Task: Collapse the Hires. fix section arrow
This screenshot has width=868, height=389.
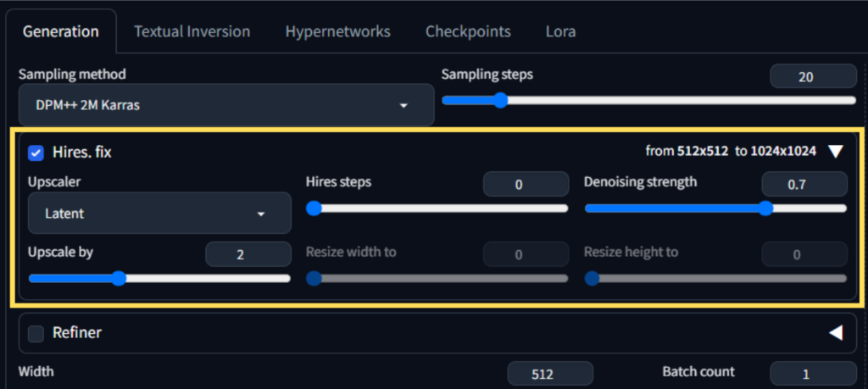Action: pos(836,152)
